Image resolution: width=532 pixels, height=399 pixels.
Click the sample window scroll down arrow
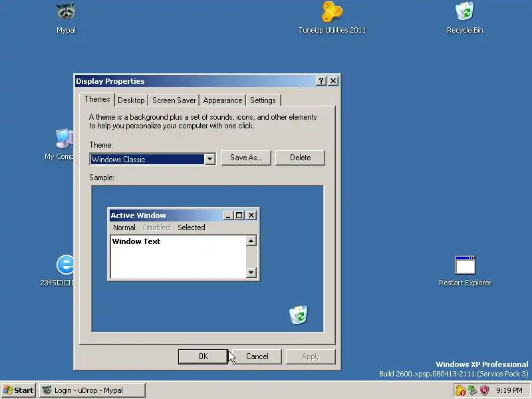(x=251, y=272)
